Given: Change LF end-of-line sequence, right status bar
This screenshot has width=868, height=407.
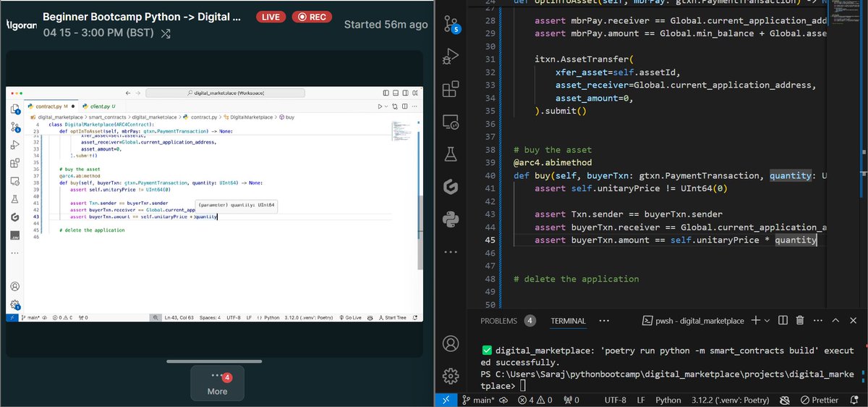Looking at the screenshot, I should pos(641,400).
